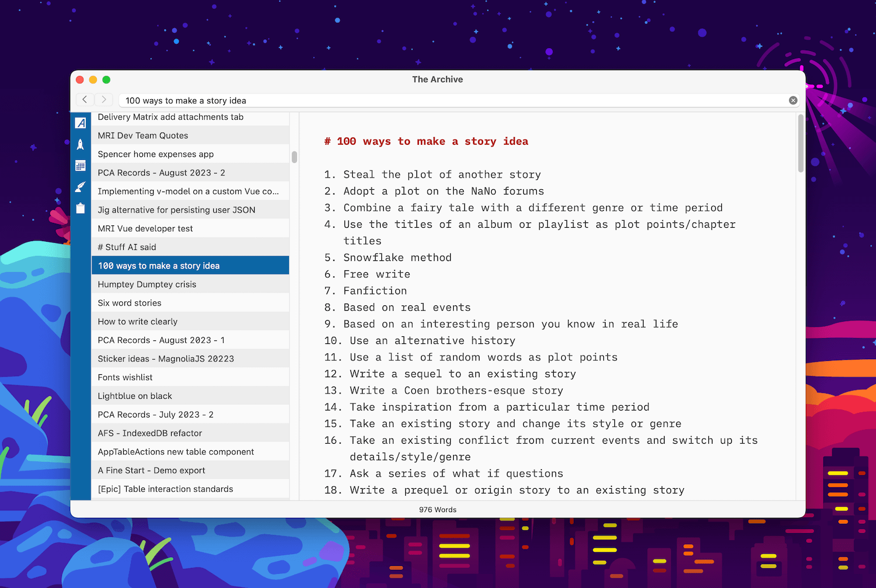Click the note list scrollbar
876x588 pixels.
click(294, 158)
